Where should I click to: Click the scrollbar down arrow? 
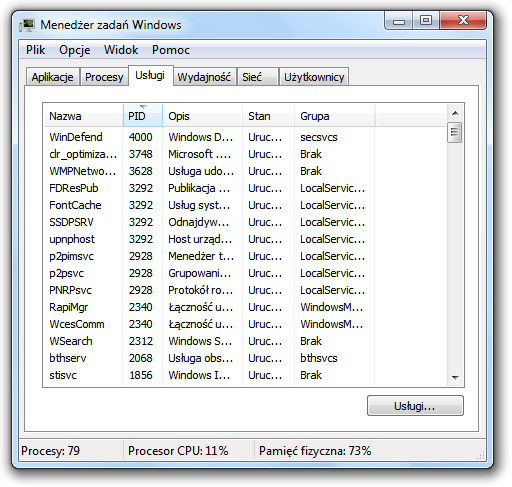click(455, 377)
